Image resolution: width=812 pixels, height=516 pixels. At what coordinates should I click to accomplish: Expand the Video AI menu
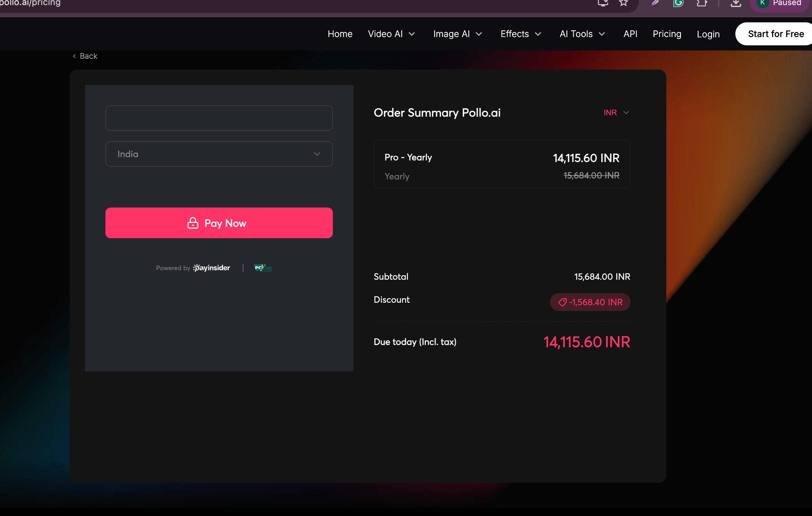click(392, 34)
